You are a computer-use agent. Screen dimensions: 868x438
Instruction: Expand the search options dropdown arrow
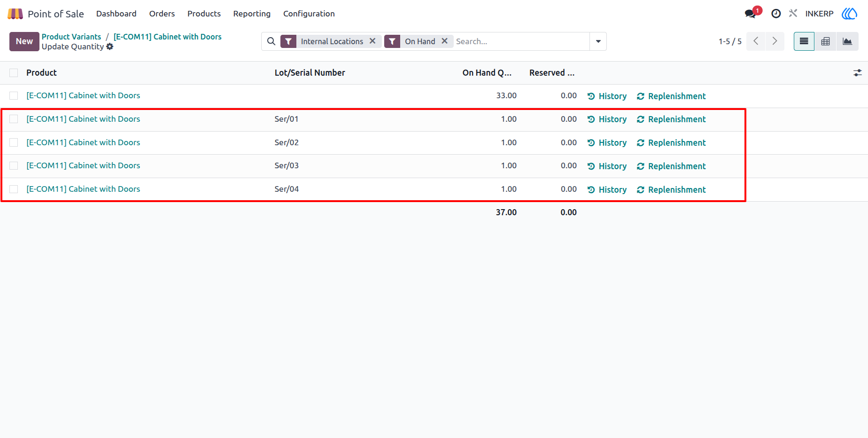coord(598,41)
